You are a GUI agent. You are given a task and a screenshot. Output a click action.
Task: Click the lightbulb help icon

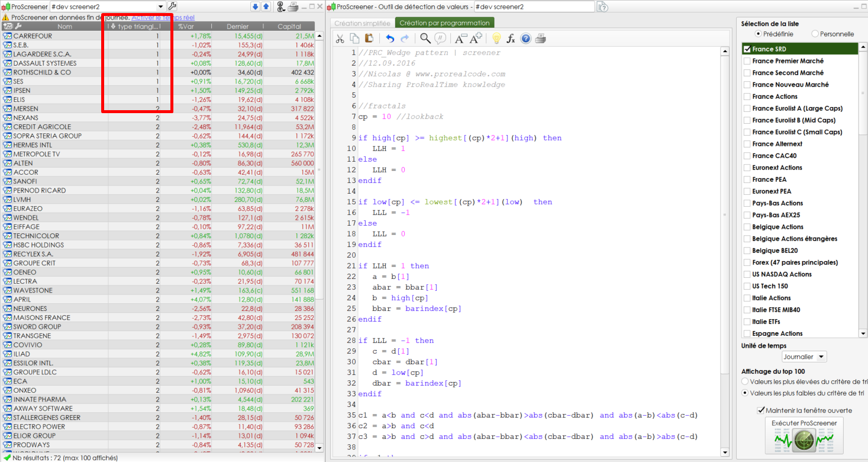pyautogui.click(x=496, y=38)
